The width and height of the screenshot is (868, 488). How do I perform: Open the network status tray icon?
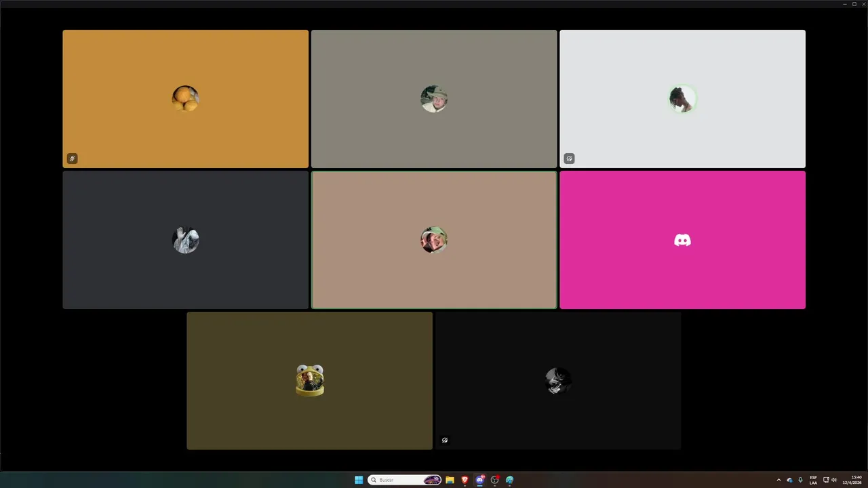[826, 480]
